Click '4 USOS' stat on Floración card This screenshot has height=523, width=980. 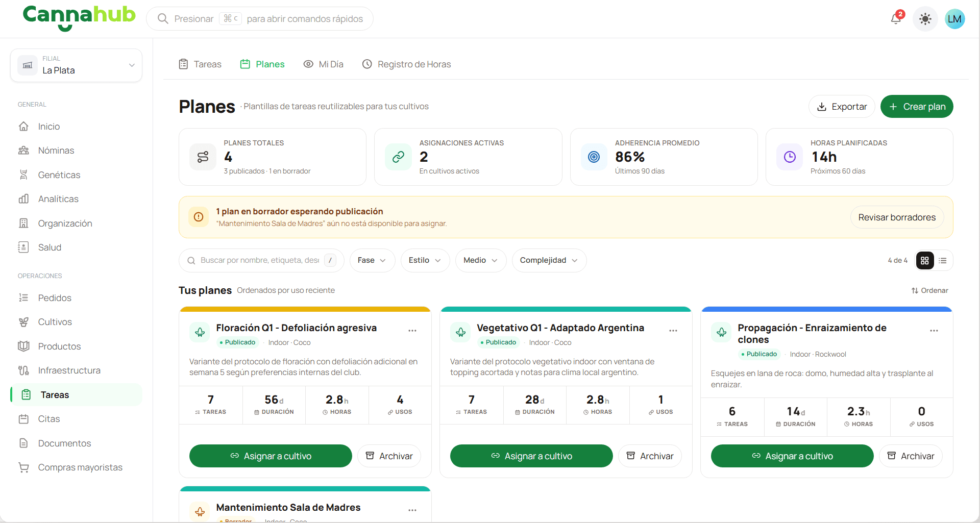[400, 405]
